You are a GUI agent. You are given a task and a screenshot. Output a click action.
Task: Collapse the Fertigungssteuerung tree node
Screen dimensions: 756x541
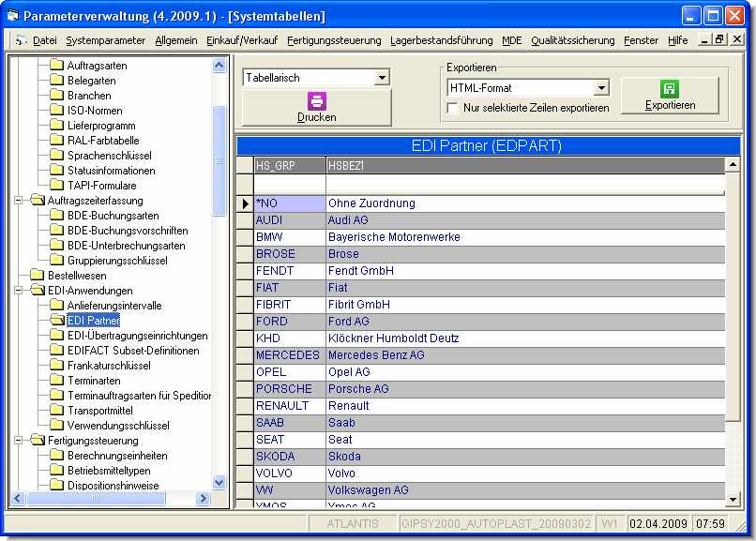[19, 440]
